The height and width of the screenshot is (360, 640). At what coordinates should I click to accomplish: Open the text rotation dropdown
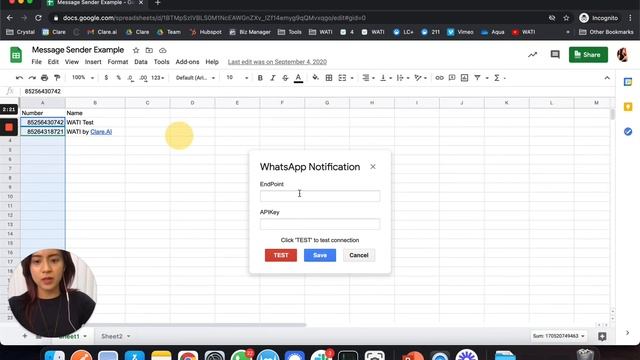click(420, 78)
